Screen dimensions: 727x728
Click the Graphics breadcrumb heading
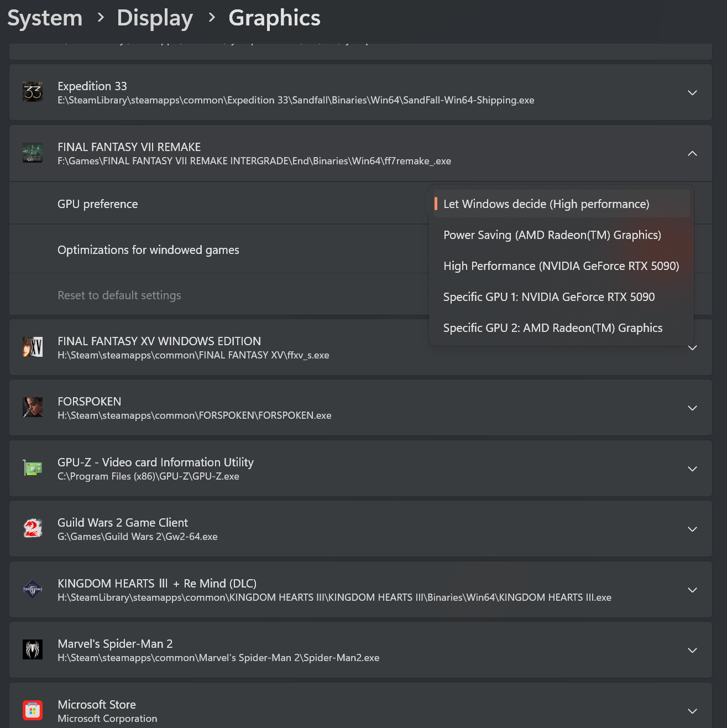coord(274,18)
